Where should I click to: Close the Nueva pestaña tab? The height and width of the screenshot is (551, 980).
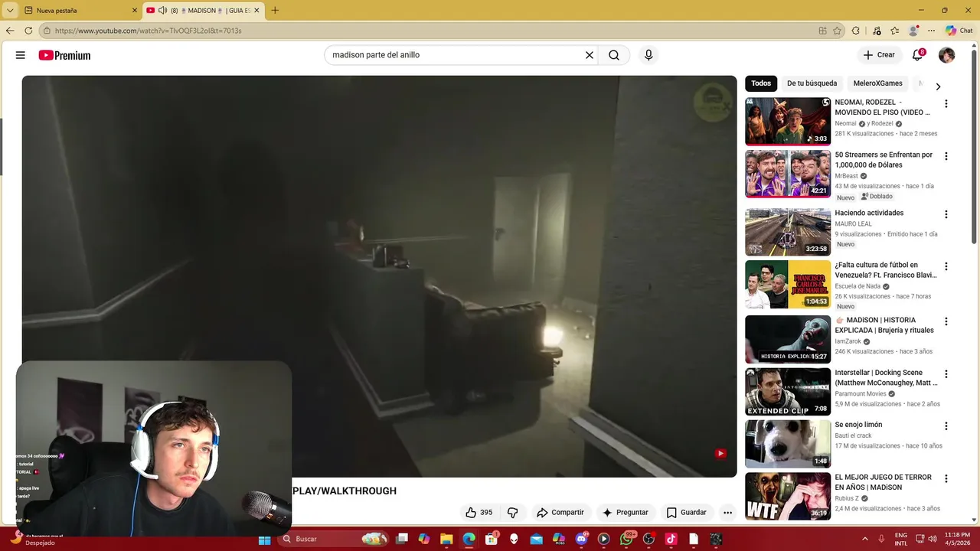(135, 11)
